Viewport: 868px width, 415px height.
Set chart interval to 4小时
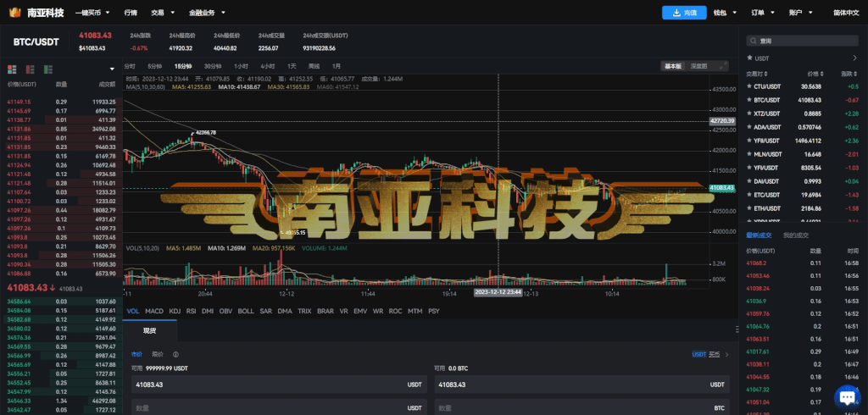(x=268, y=66)
